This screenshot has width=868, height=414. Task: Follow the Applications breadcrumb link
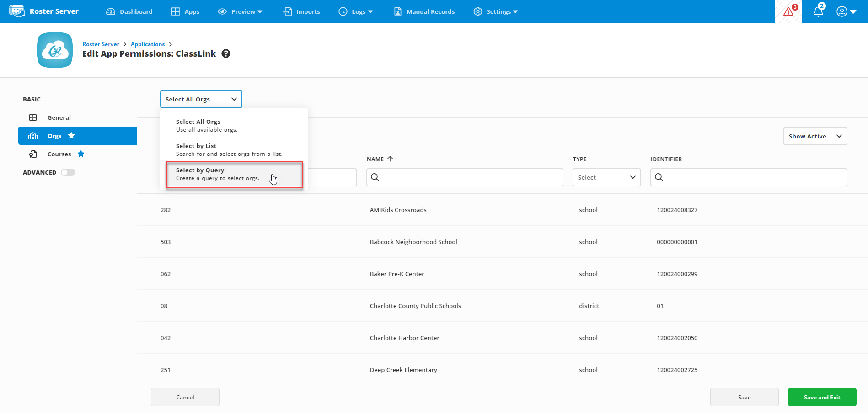point(148,44)
